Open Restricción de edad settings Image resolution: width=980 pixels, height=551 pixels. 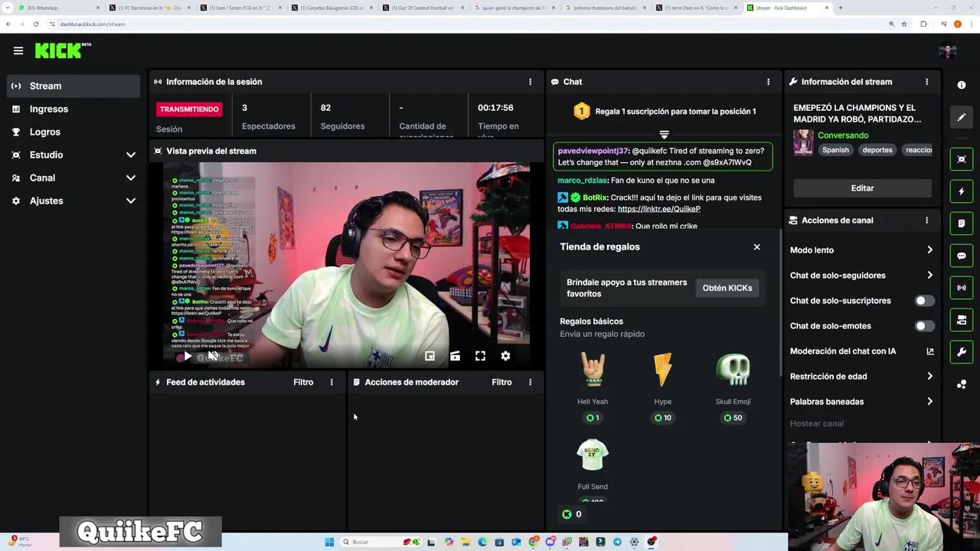[861, 377]
